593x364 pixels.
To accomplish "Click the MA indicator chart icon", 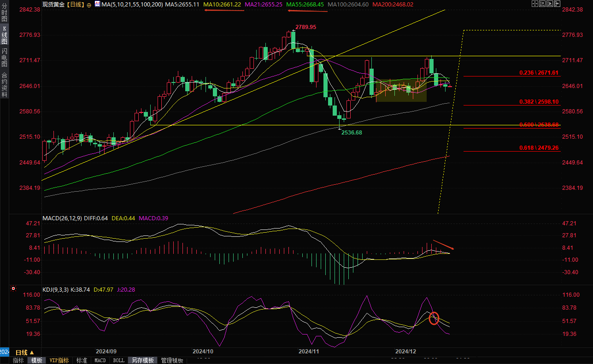I will pyautogui.click(x=97, y=4).
